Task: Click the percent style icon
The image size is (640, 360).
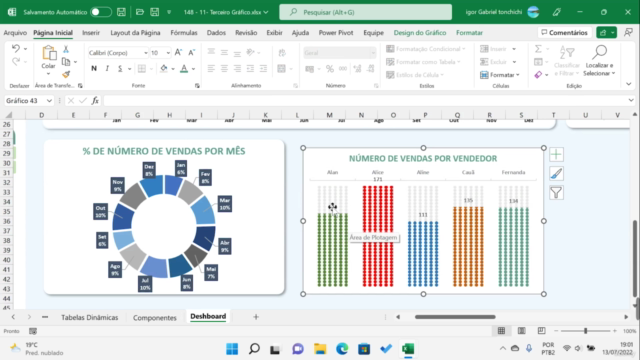Action: pos(330,69)
